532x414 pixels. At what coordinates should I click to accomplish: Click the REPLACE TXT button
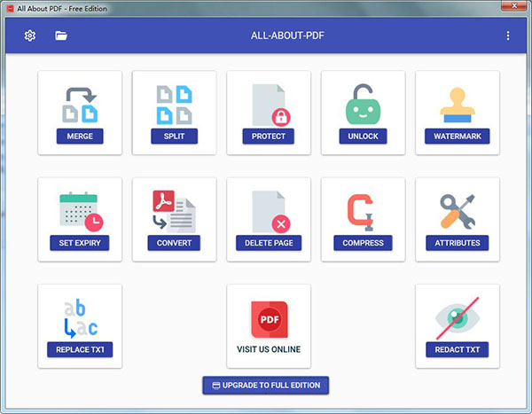(80, 349)
